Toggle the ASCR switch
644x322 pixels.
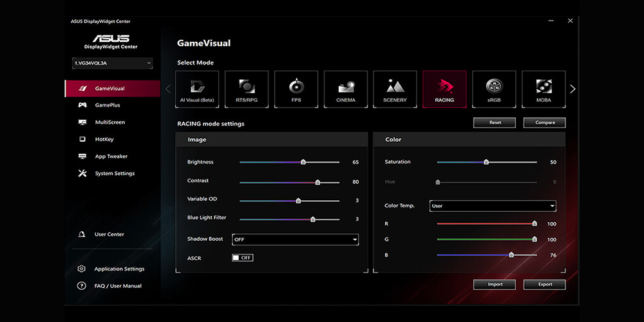(x=243, y=258)
